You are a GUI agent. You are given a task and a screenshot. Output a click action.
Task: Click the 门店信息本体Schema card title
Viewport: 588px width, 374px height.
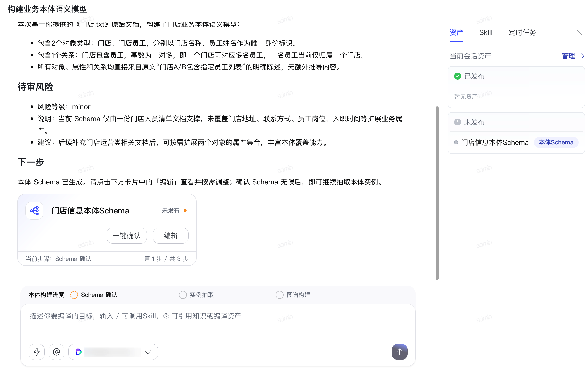90,211
